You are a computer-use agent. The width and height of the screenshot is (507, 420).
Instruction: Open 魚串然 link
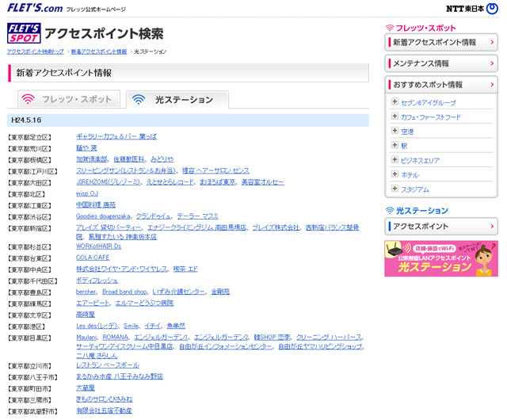176,326
